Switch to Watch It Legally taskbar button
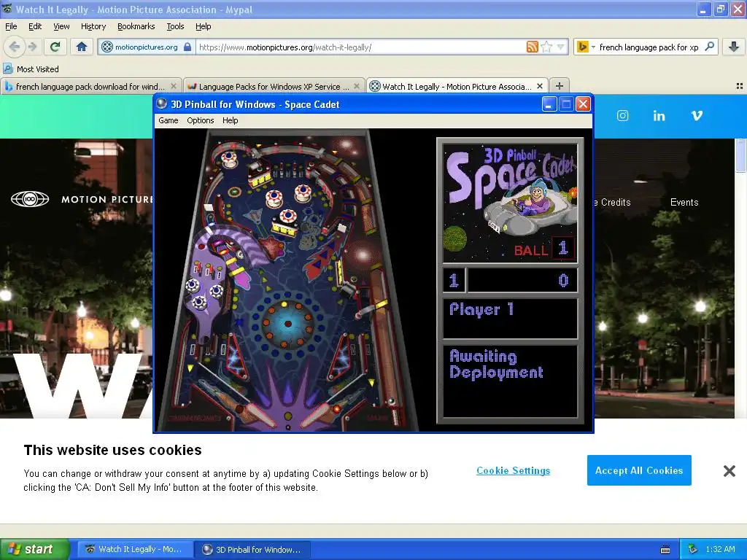The width and height of the screenshot is (747, 560). (x=136, y=549)
